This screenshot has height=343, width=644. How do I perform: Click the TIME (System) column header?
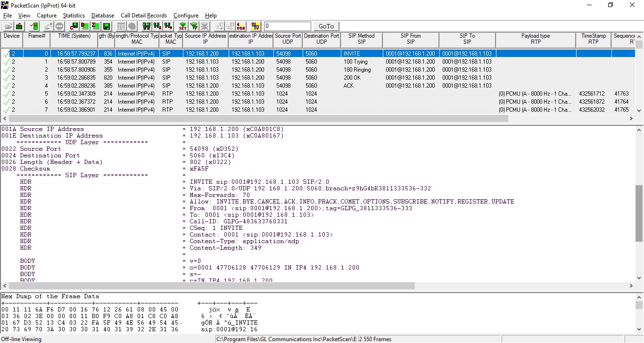click(x=74, y=39)
